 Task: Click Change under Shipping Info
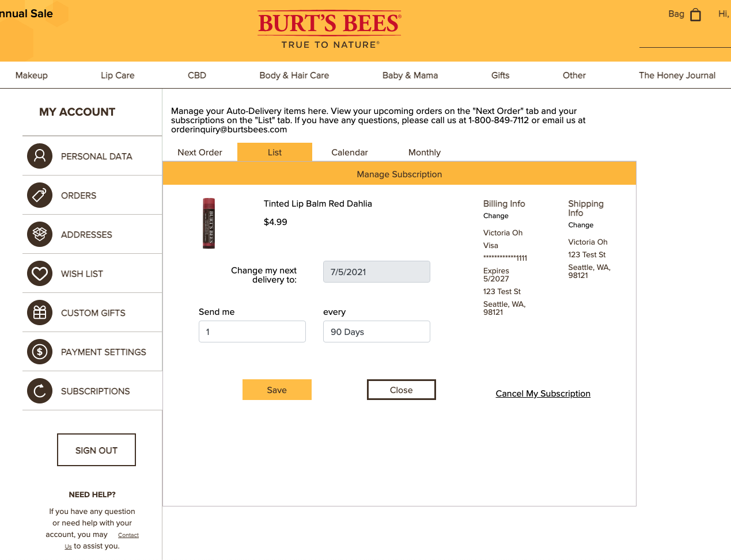point(581,225)
